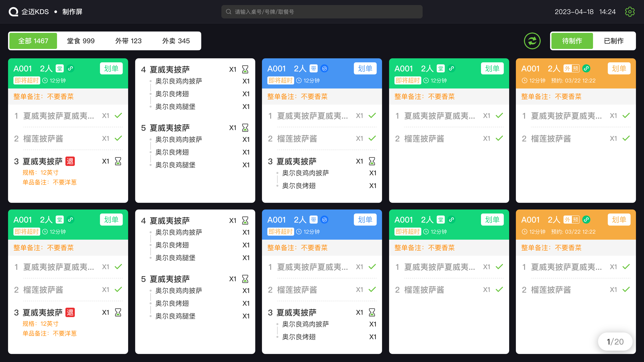Click checkmark for 榴莲披萨酱 in top-row blue card

tap(372, 138)
